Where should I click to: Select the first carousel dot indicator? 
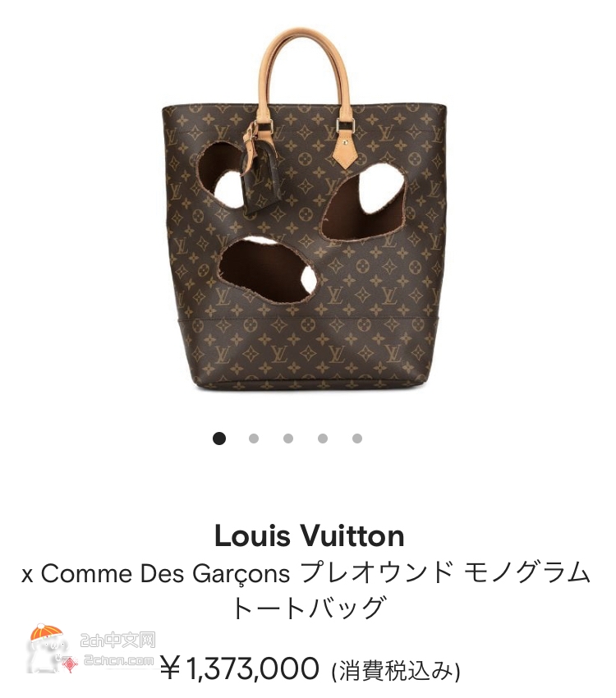(x=219, y=439)
